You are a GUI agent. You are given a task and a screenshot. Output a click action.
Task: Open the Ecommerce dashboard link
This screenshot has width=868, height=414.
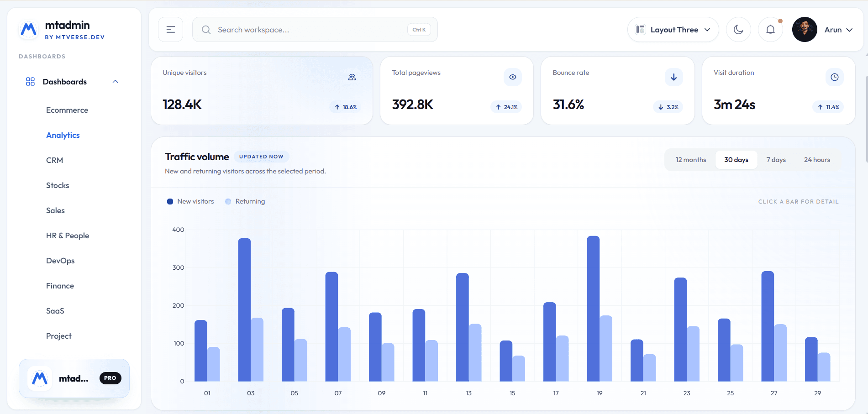click(x=67, y=110)
